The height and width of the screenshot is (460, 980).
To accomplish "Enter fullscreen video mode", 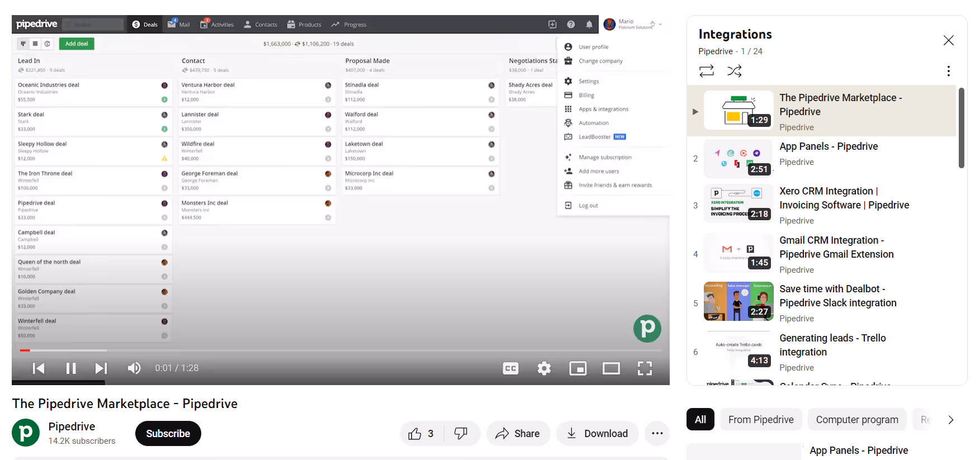I will (645, 368).
